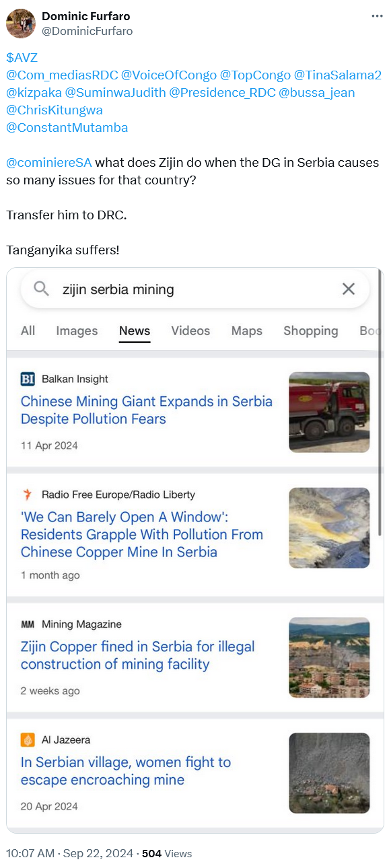The width and height of the screenshot is (389, 868).
Task: Open 'Zijin Copper fined in Serbia' article
Action: (x=138, y=656)
